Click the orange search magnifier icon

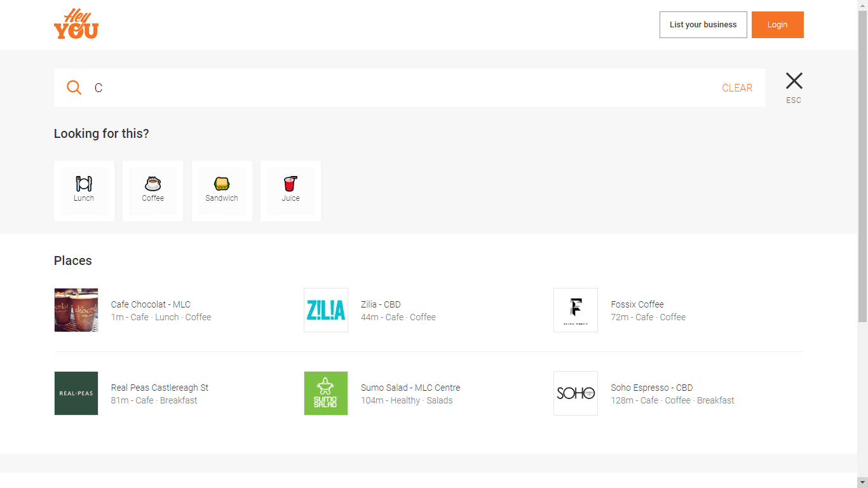click(x=74, y=88)
